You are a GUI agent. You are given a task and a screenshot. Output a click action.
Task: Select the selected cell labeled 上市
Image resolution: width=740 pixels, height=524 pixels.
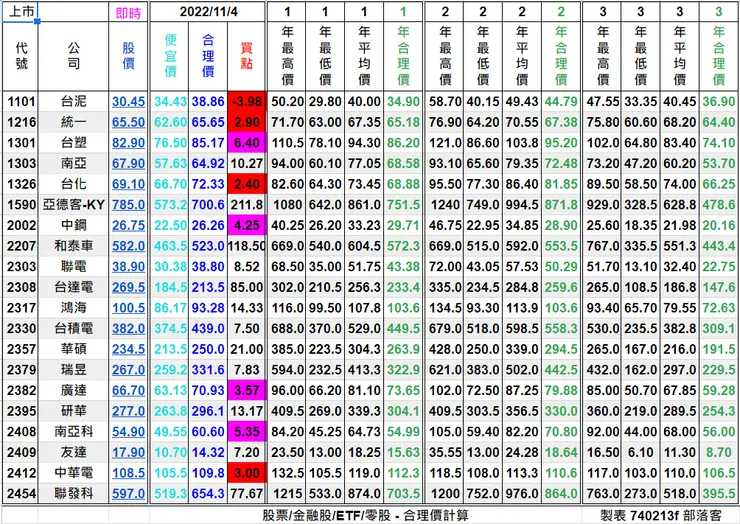pos(20,12)
